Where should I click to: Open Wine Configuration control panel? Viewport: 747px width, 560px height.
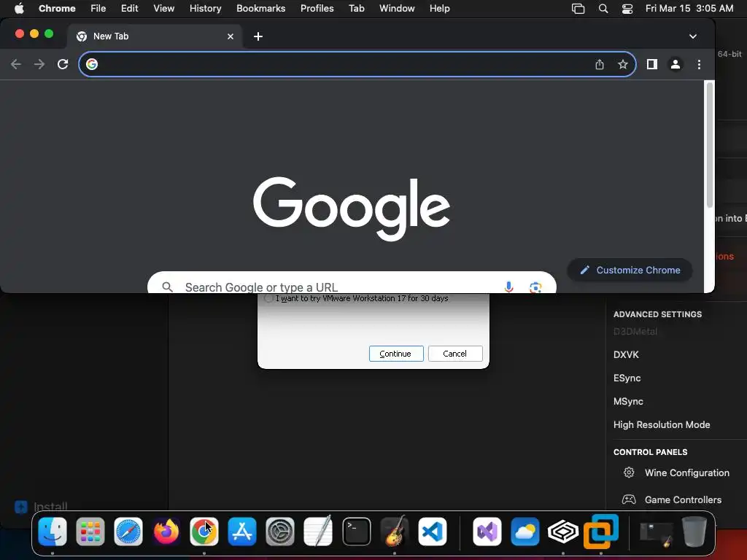pos(686,472)
